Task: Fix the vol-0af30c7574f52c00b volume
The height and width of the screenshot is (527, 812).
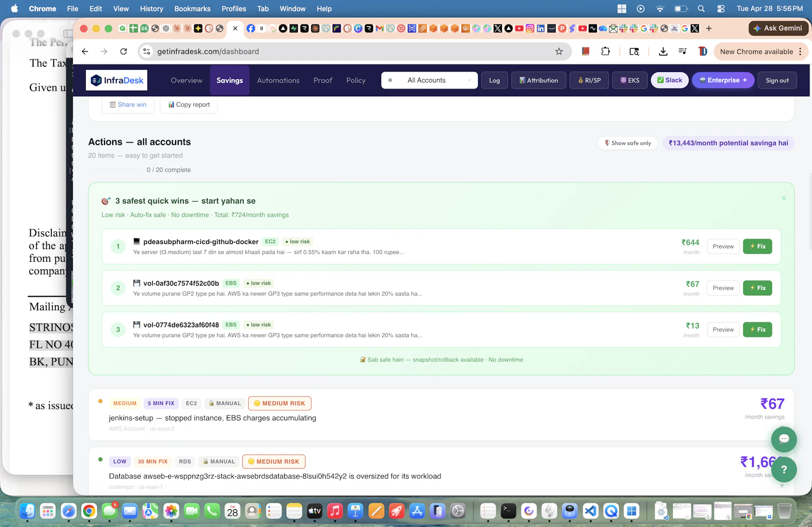Action: pyautogui.click(x=758, y=288)
